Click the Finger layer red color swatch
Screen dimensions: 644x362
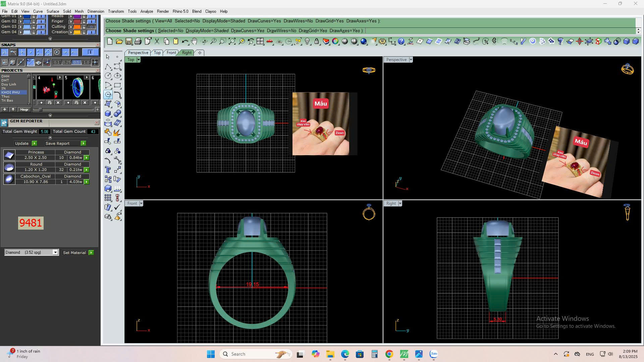pyautogui.click(x=77, y=21)
